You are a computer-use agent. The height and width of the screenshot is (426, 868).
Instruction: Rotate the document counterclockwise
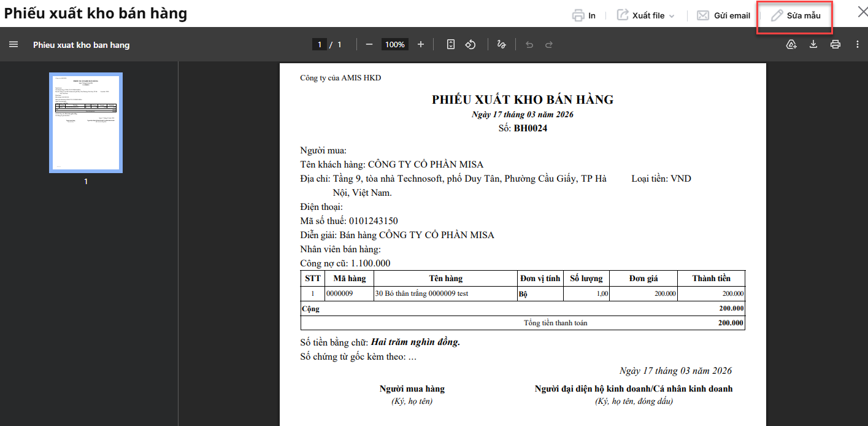(470, 44)
